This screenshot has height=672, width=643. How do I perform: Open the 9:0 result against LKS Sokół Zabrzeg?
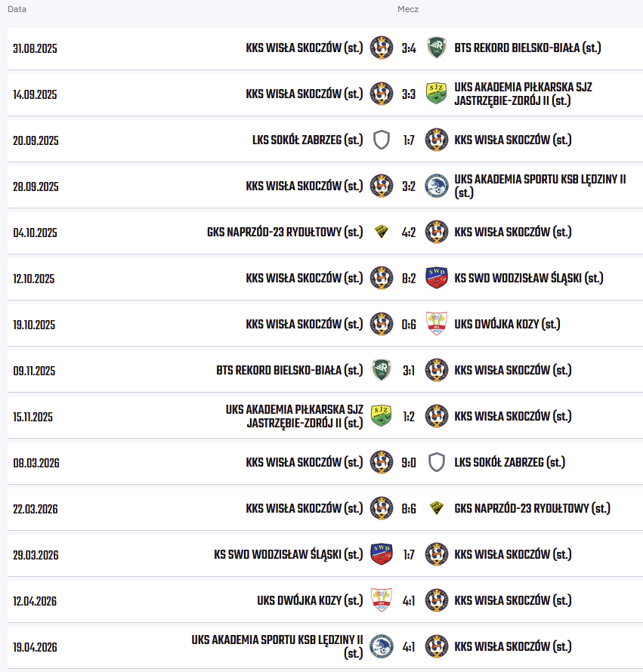click(409, 463)
